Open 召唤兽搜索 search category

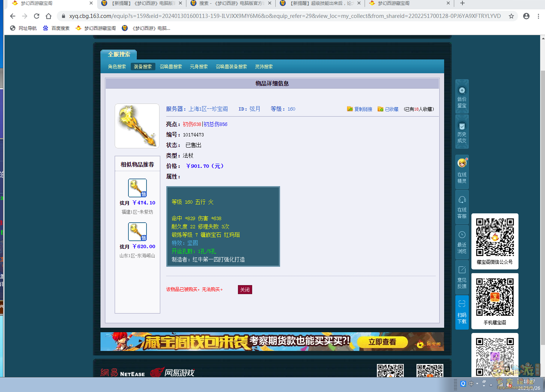coord(171,67)
